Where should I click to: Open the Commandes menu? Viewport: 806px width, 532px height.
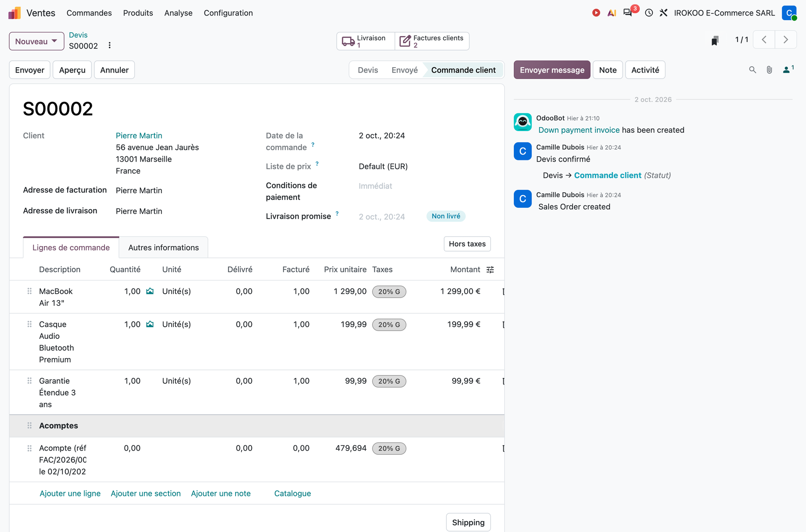tap(89, 13)
